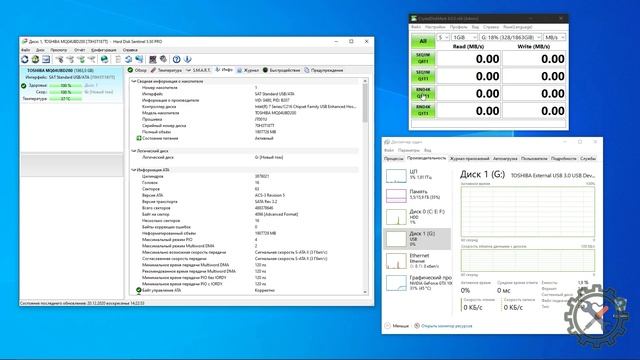The width and height of the screenshot is (640, 360).
Task: Select Диск 0 (C: E: F:) performance item
Action: pos(418,217)
